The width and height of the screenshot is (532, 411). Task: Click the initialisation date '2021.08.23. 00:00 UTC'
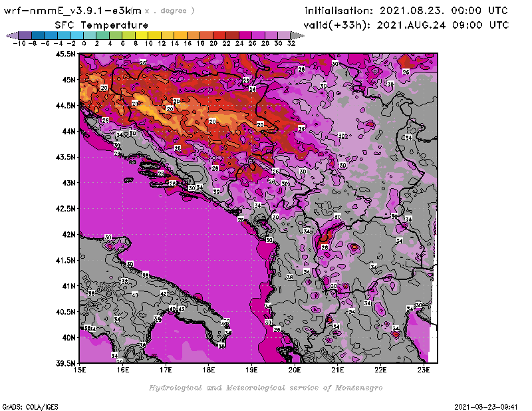click(444, 11)
